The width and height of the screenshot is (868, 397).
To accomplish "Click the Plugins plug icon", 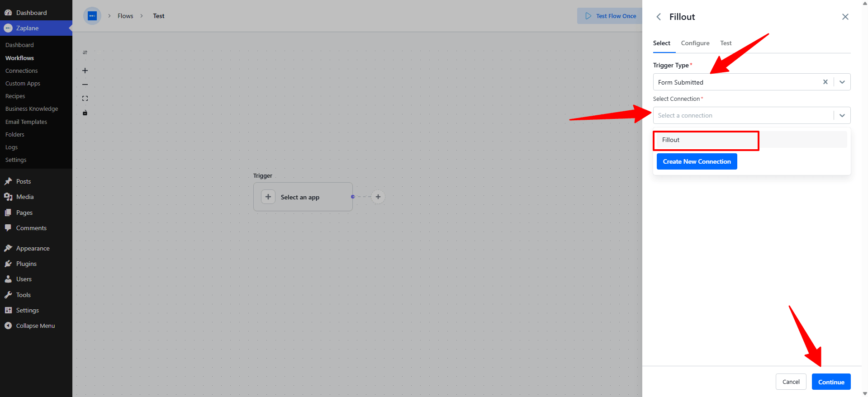I will 8,264.
